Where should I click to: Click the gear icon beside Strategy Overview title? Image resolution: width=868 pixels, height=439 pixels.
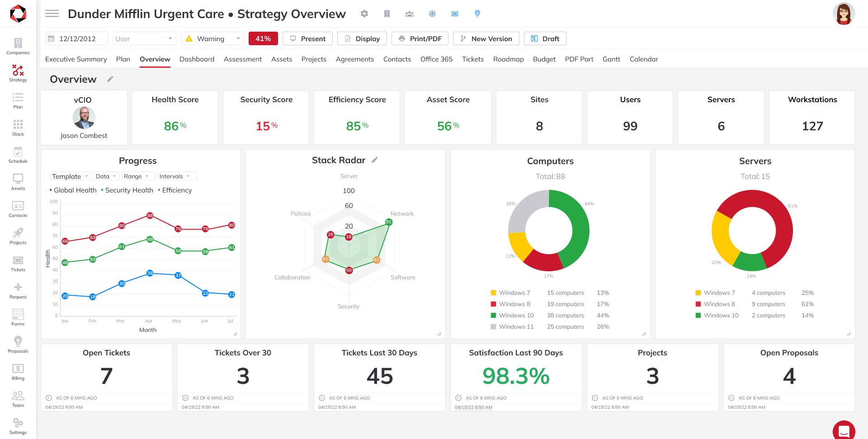[364, 14]
